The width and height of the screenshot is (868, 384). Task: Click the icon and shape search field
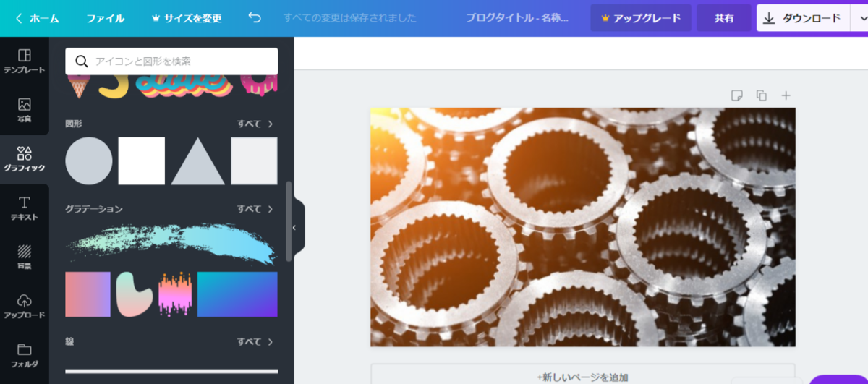coord(171,61)
